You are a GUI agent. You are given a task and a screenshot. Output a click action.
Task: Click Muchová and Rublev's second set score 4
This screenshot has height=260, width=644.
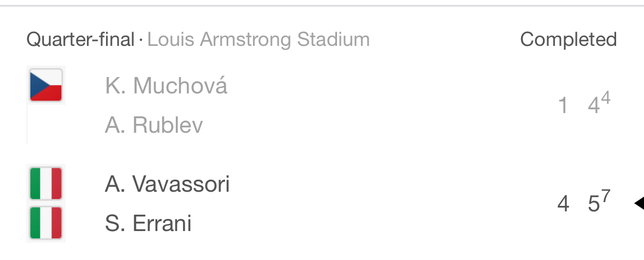click(x=593, y=105)
